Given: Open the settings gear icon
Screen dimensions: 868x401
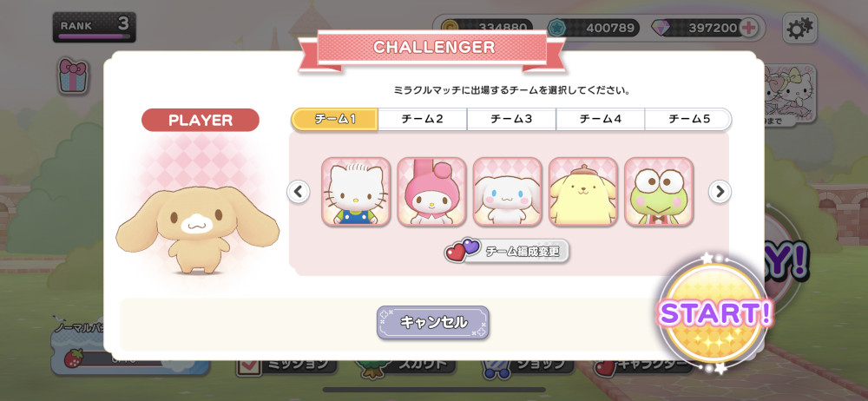Looking at the screenshot, I should point(799,28).
